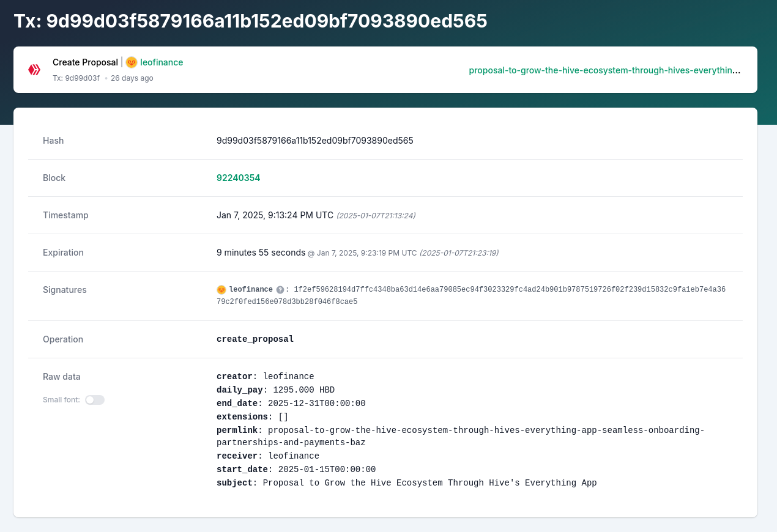
Task: Click the permlink value in raw data
Action: click(461, 437)
